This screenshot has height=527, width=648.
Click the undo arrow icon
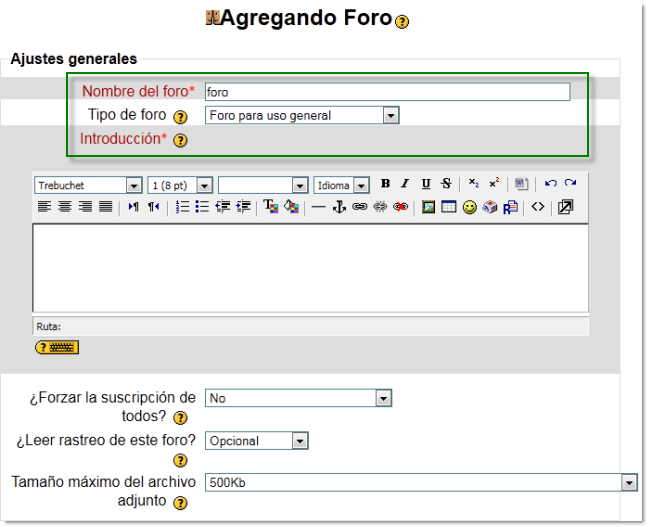coord(551,185)
